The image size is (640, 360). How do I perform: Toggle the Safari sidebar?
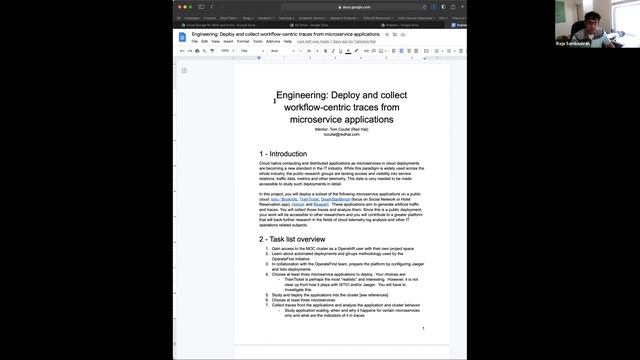tap(201, 7)
